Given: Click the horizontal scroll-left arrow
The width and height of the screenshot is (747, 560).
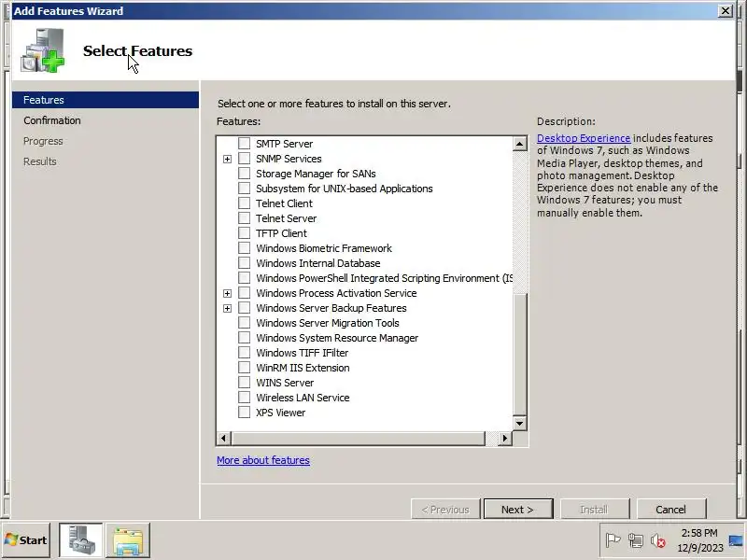Looking at the screenshot, I should click(224, 438).
